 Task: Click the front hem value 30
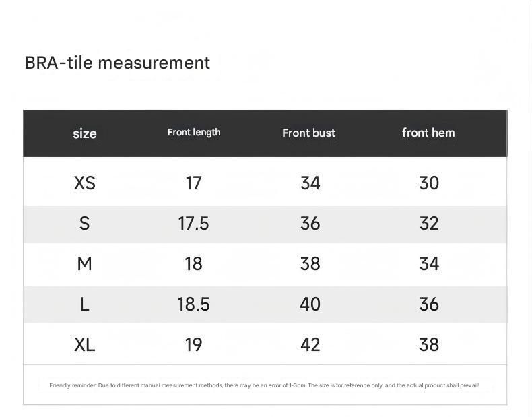click(x=429, y=183)
